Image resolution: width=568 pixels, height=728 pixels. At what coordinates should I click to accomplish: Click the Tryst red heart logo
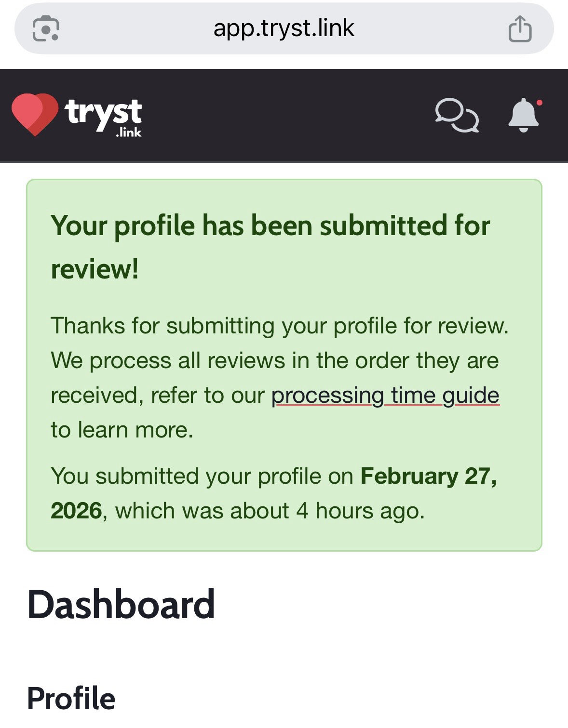click(x=34, y=114)
